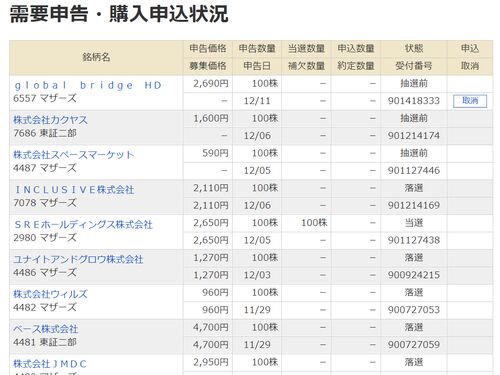Open the ユナイトアンドグロウ株式会社 link
Viewport: 500px width, 375px height.
[78, 259]
